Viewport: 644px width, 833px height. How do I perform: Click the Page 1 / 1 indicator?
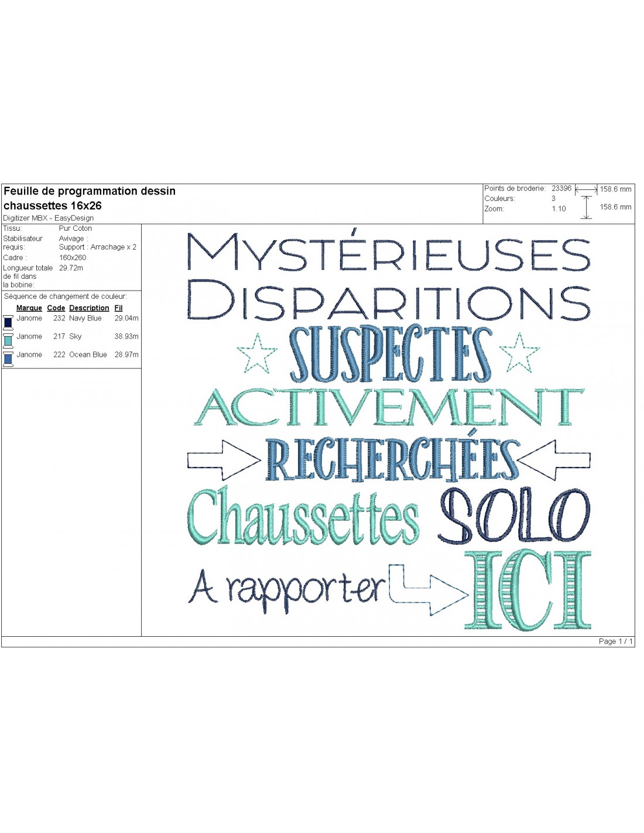(x=615, y=641)
